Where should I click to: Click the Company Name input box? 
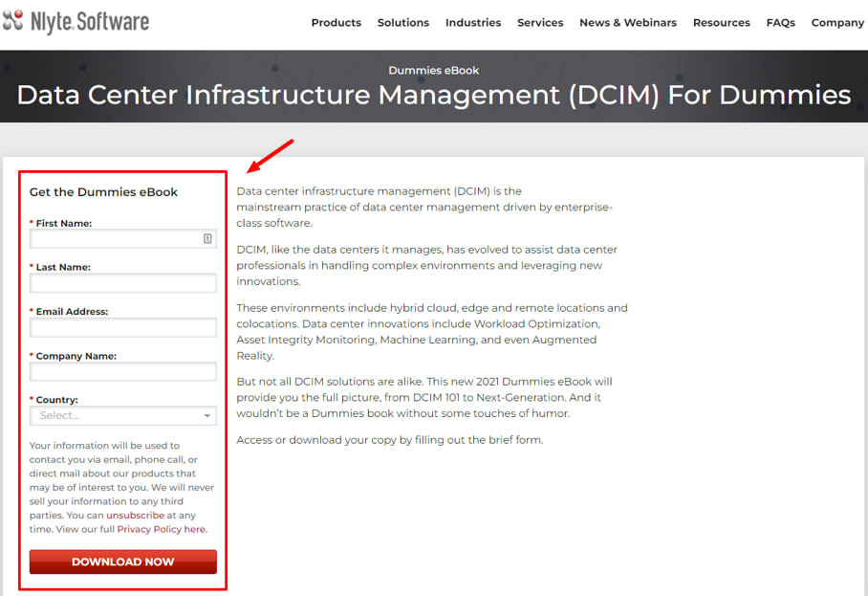coord(123,372)
